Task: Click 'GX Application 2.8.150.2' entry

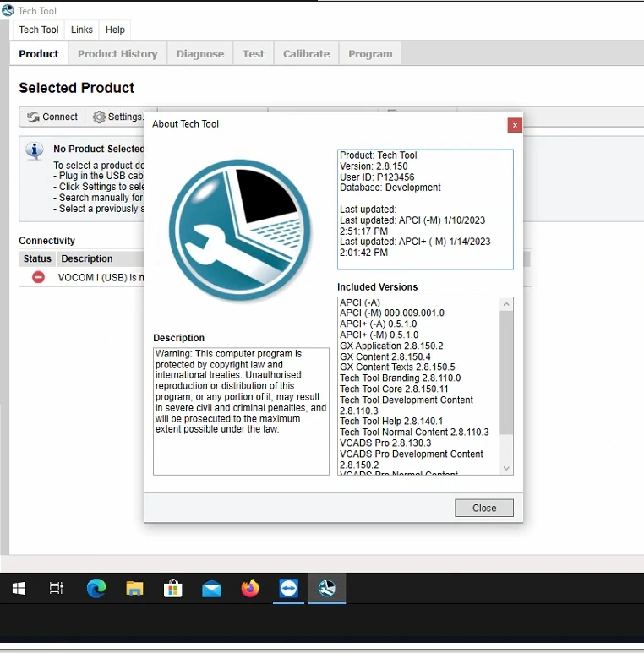Action: click(x=391, y=346)
